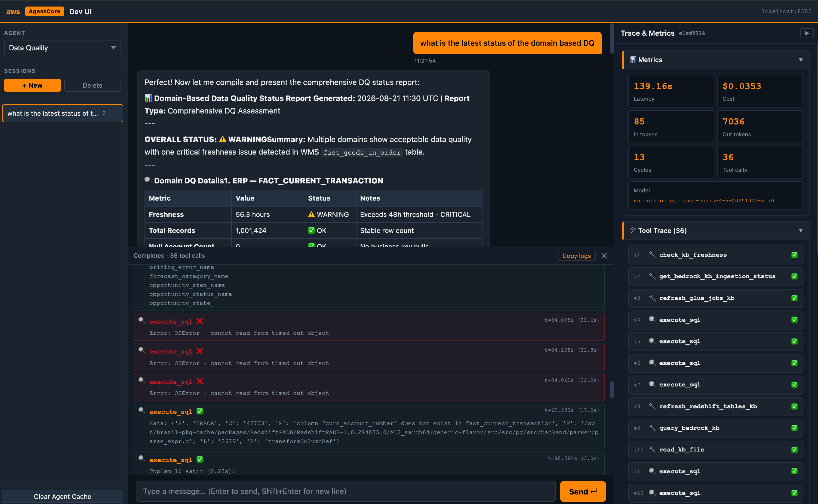
Task: Click the fact_goods_in_order code text
Action: 362,152
